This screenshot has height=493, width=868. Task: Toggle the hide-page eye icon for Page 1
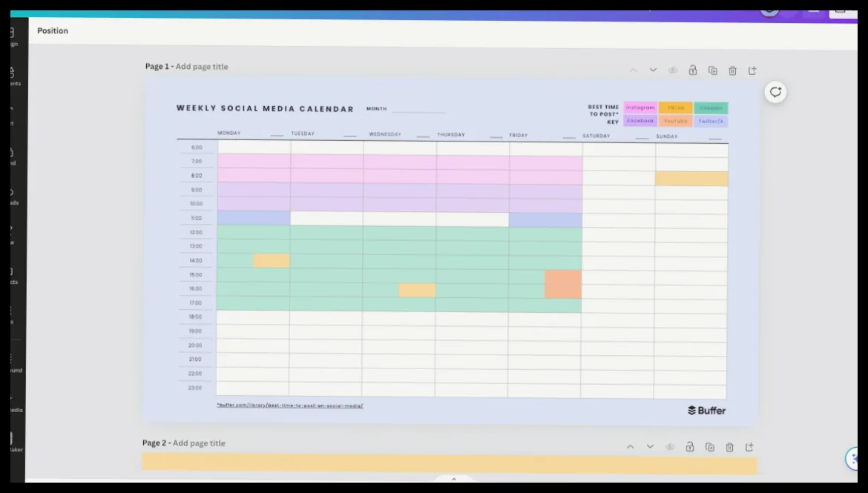point(673,70)
